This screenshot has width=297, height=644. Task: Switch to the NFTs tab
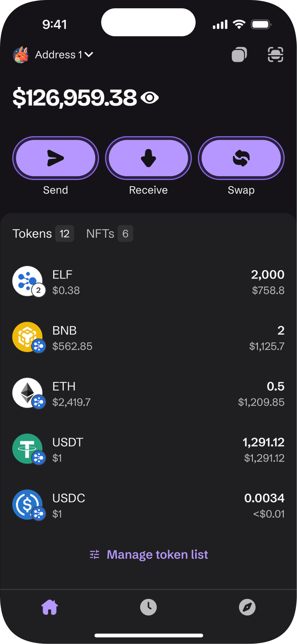click(x=109, y=234)
